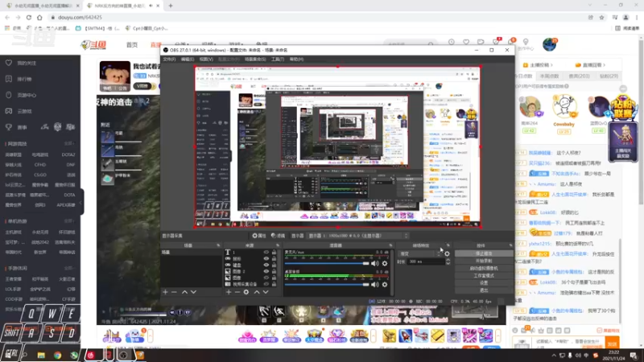Viewport: 644px width, 362px height.
Task: Switch to the 贵宾(203) tab in Douyu panel
Action: [x=579, y=76]
